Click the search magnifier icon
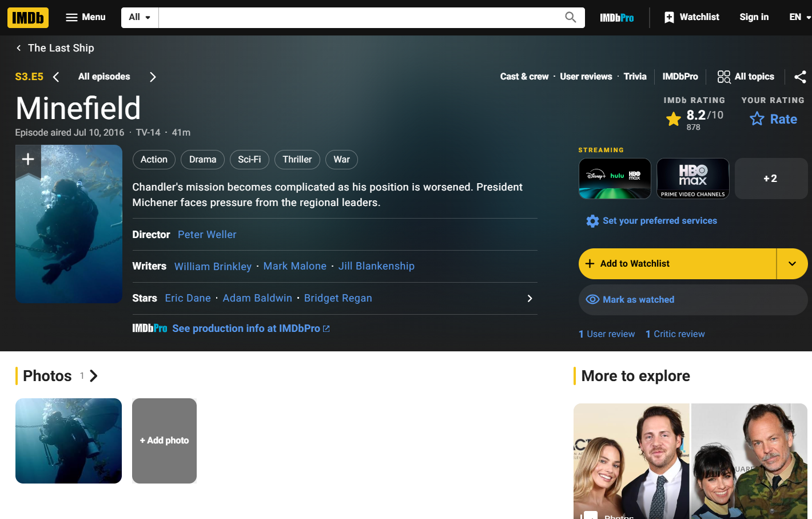The height and width of the screenshot is (519, 812). click(570, 17)
